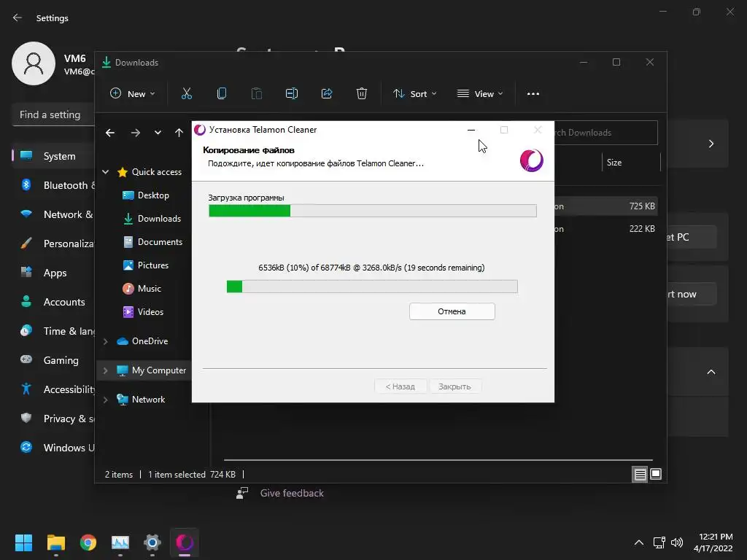Open the Windows Start menu
Image resolution: width=747 pixels, height=560 pixels.
[23, 542]
